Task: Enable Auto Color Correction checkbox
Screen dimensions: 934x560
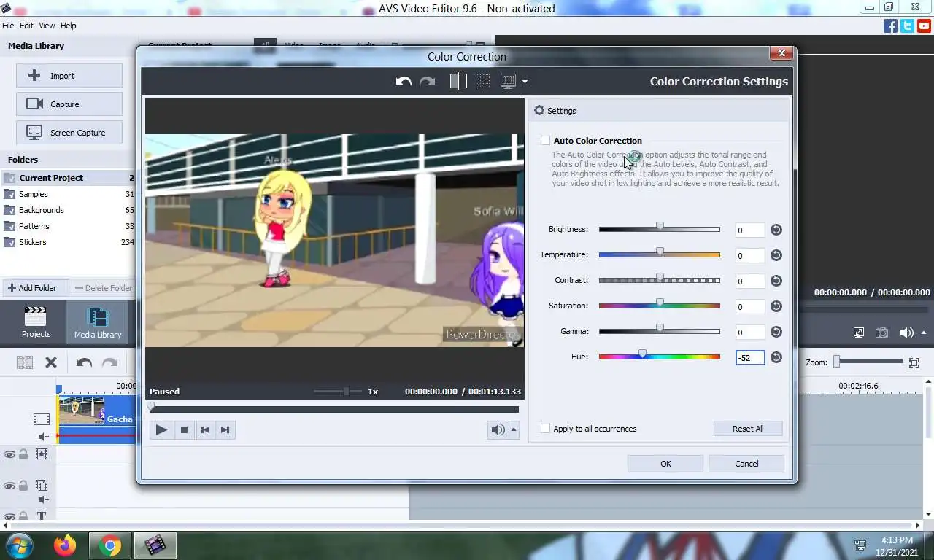Action: pyautogui.click(x=545, y=141)
